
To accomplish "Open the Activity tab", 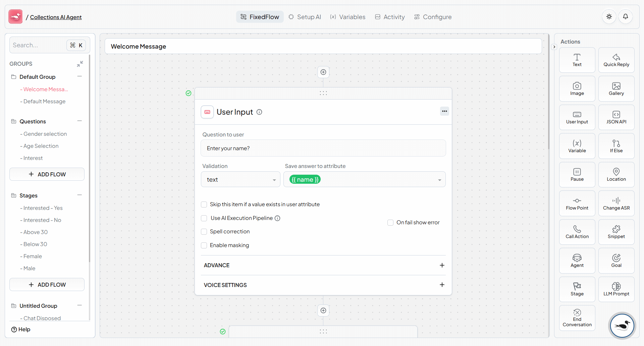I will [x=389, y=17].
